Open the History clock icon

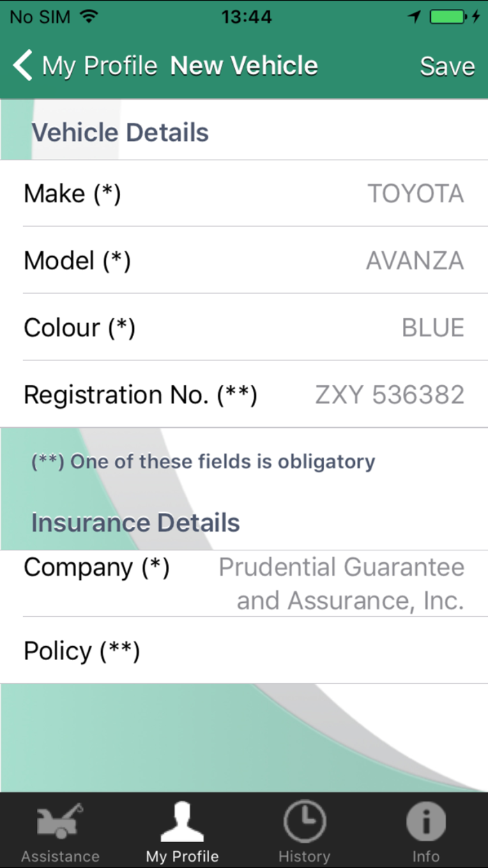304,821
